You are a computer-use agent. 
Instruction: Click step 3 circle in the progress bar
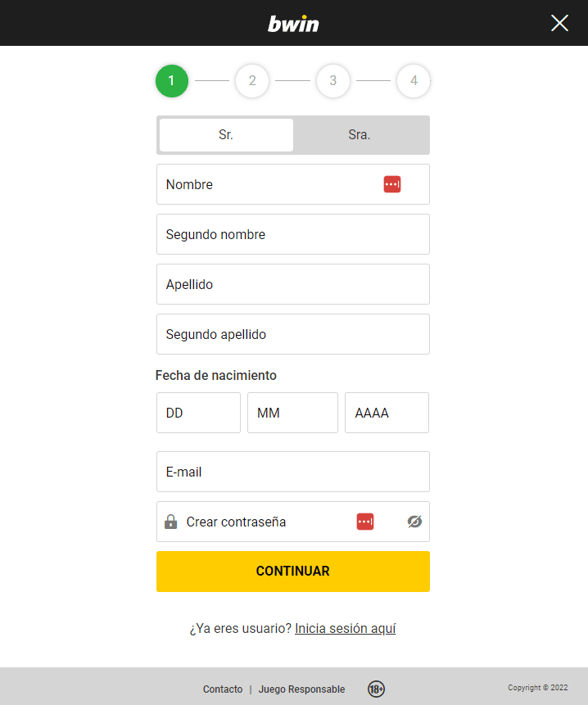333,81
